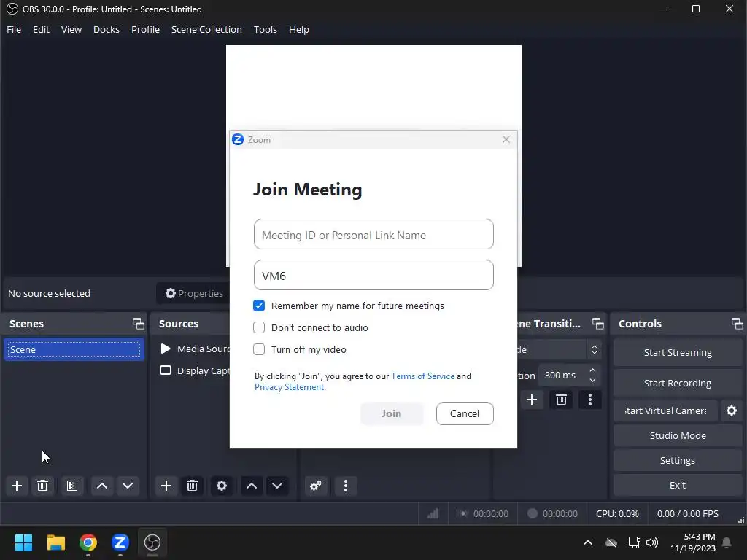Click the Media Source play icon
747x560 pixels.
coord(166,349)
